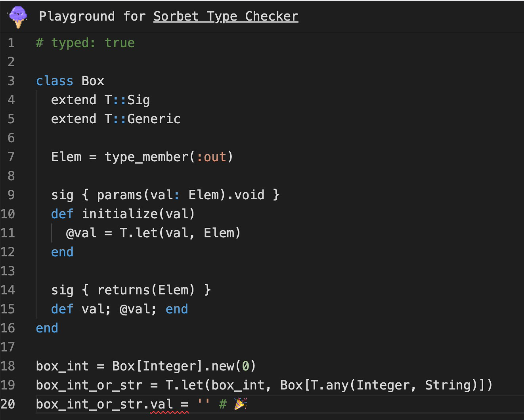This screenshot has width=524, height=420.
Task: Click the "# typed: true" comment
Action: coord(85,43)
